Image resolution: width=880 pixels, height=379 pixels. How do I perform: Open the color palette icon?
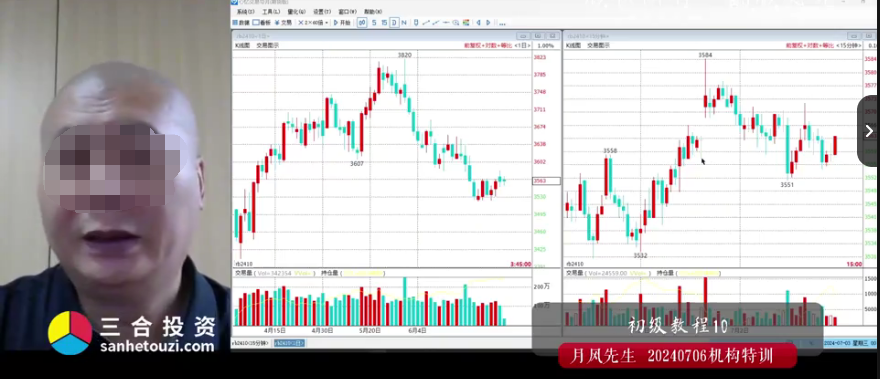pos(466,22)
